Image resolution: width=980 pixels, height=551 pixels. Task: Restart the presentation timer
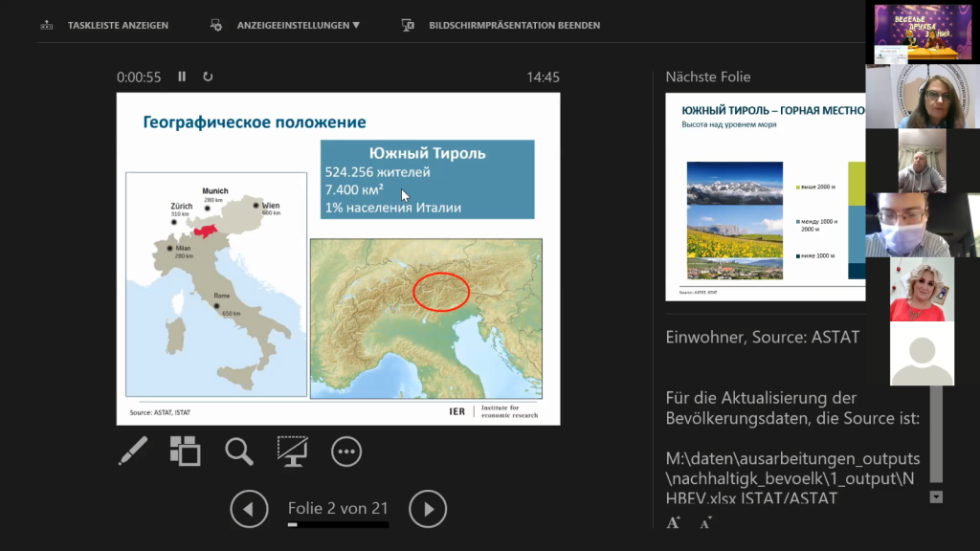(x=208, y=77)
